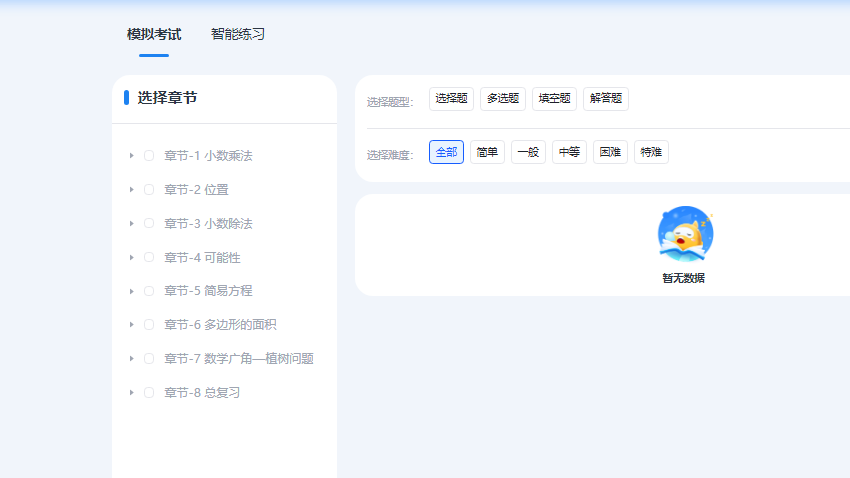Choose the 填空题 question type
The width and height of the screenshot is (850, 478).
tap(554, 99)
